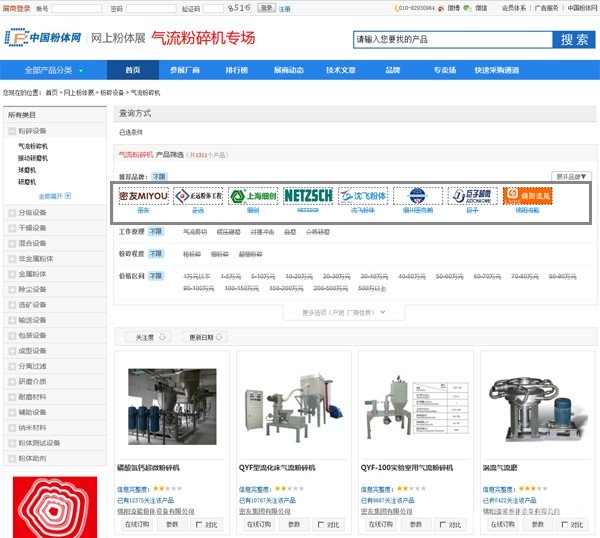Go to 技术文章 navigation tab
This screenshot has width=600, height=538.
point(340,71)
